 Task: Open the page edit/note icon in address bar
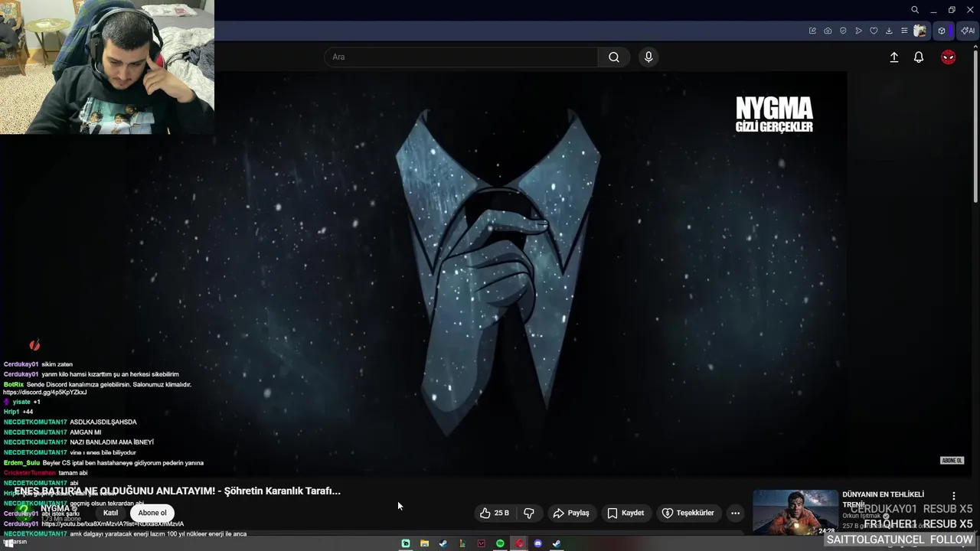click(x=812, y=31)
